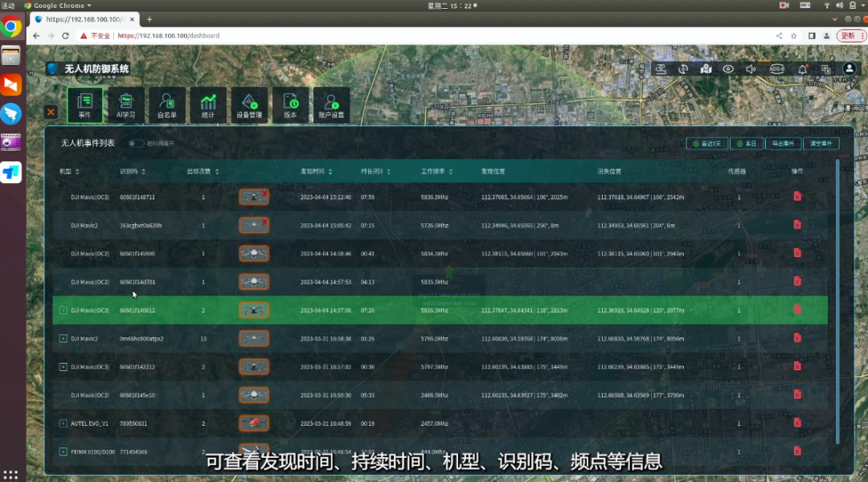868x482 pixels.
Task: Open the notification bell alerts
Action: pyautogui.click(x=802, y=69)
